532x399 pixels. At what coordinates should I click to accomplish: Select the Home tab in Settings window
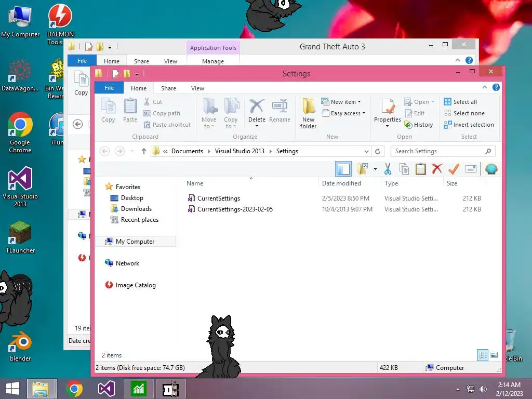(x=139, y=88)
